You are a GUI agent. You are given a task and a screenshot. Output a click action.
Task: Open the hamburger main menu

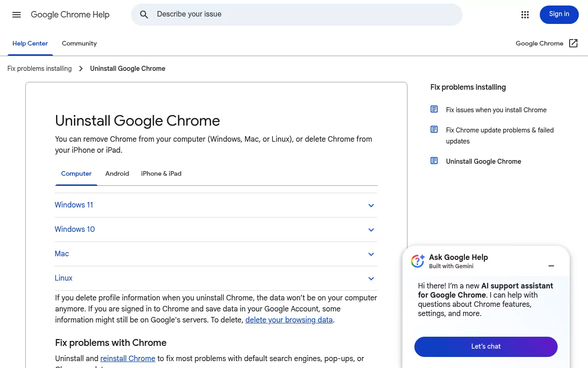[17, 15]
